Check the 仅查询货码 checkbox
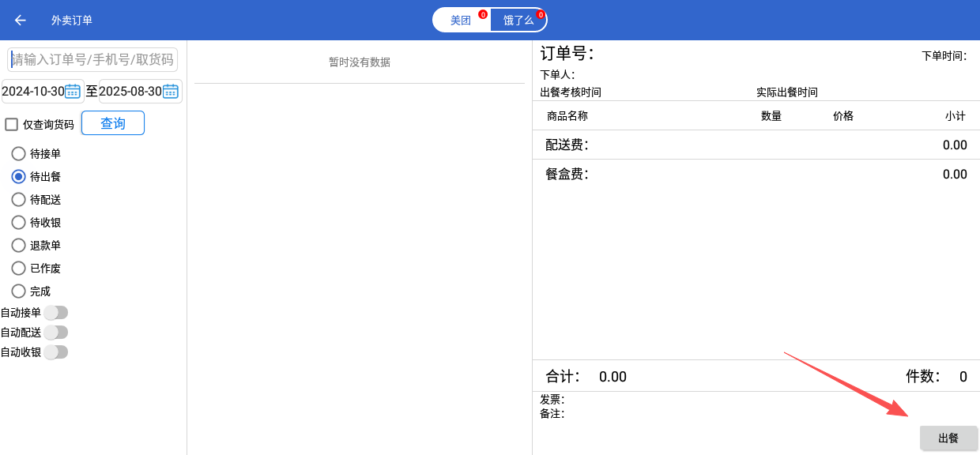 (x=12, y=124)
